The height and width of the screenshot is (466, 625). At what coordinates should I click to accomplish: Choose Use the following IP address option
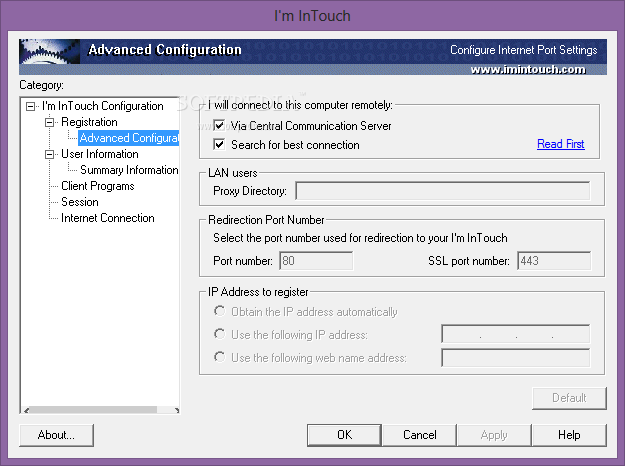tap(219, 334)
